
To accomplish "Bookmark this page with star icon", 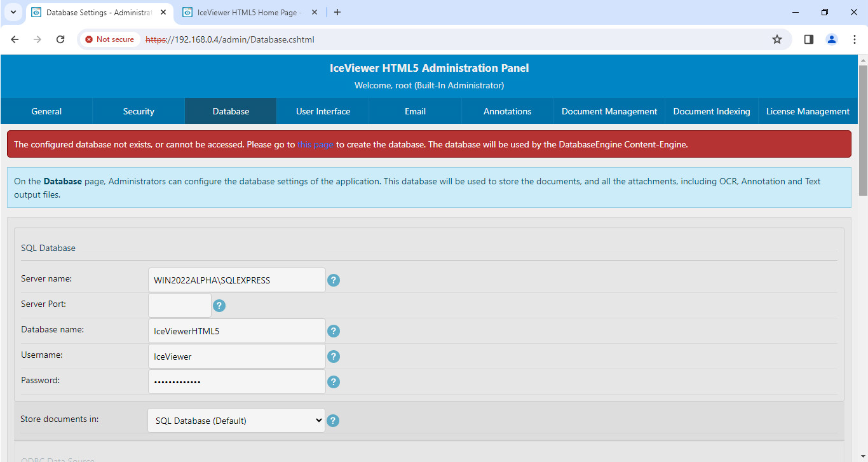I will click(x=776, y=39).
